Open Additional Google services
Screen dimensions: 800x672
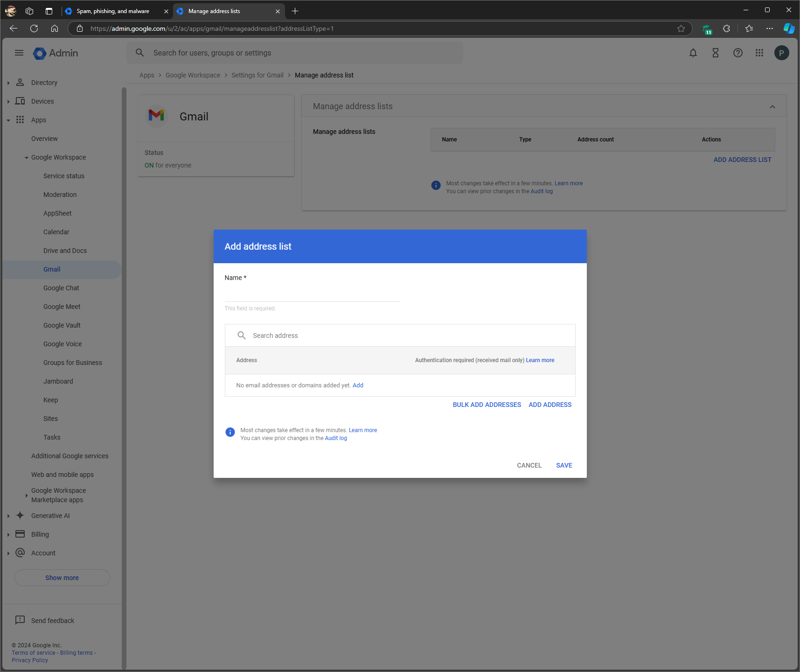coord(70,456)
